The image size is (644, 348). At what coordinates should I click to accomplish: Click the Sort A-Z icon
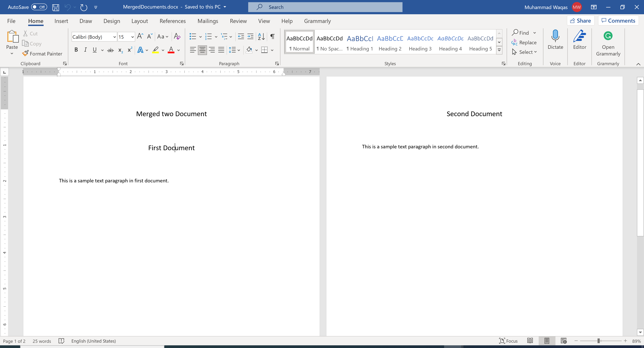point(261,37)
